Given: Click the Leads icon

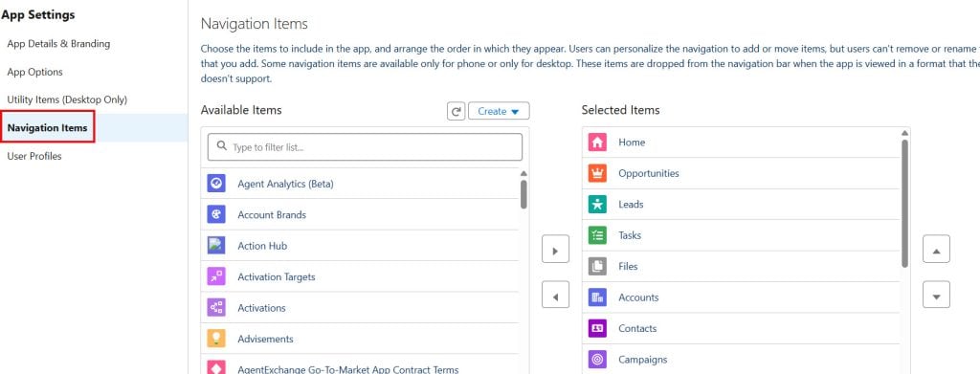Looking at the screenshot, I should [x=597, y=204].
